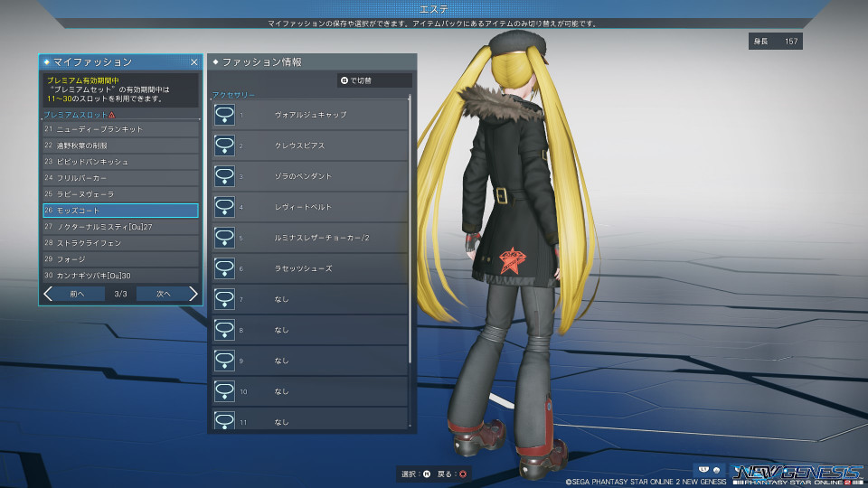Select fashion slot 28 ストラクライフェン

coord(120,243)
